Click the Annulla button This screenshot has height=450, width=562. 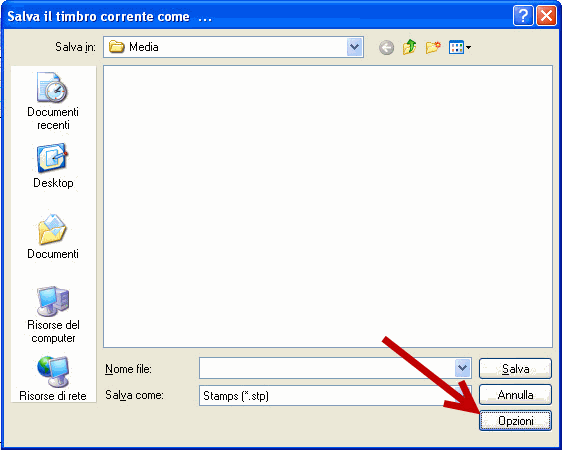coord(515,395)
